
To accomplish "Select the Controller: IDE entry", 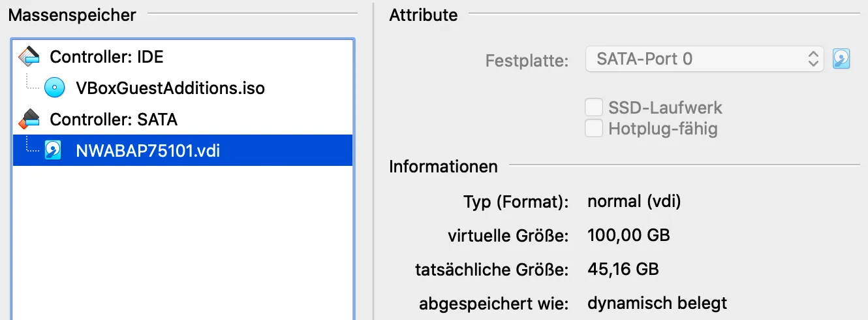I will click(106, 57).
